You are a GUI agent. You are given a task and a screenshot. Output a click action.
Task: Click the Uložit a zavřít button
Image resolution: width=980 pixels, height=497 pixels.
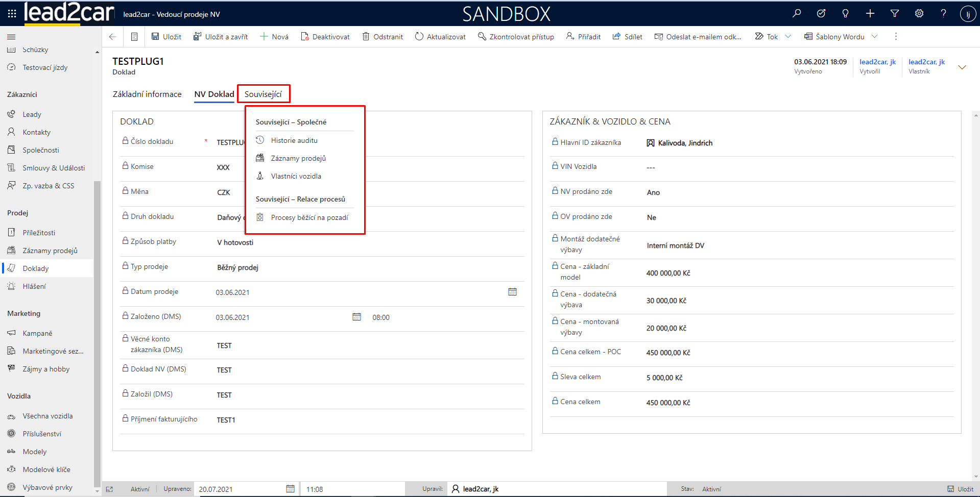(x=221, y=37)
